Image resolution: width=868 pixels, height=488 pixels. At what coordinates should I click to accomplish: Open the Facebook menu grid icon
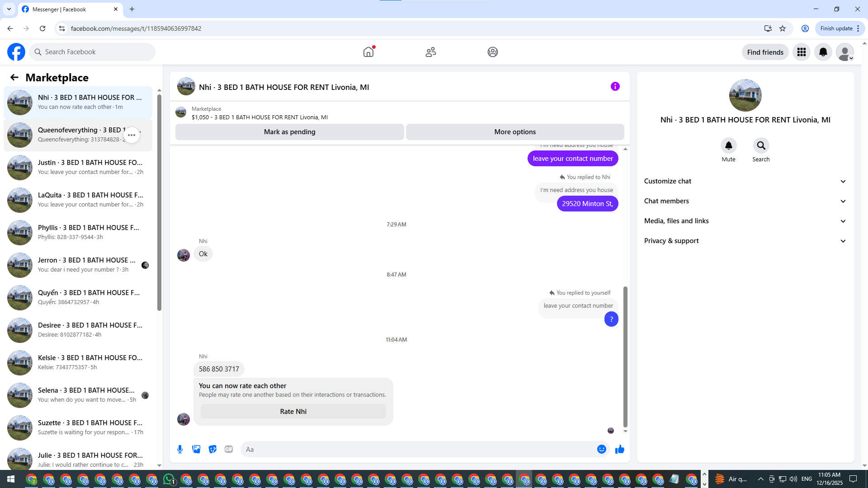click(802, 52)
